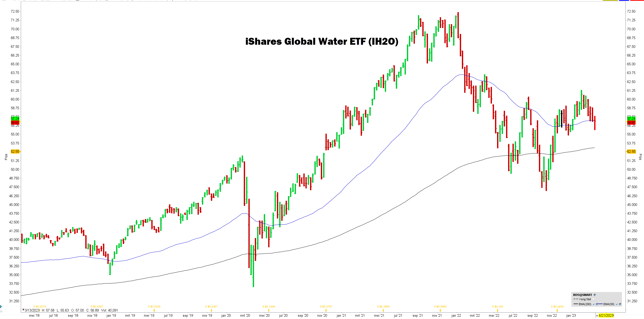This screenshot has width=644, height=319.
Task: Click the mrt '20 time axis label
Action: [x=245, y=315]
